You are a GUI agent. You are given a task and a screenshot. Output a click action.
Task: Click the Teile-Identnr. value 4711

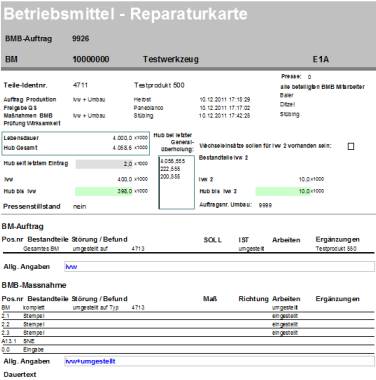click(80, 85)
